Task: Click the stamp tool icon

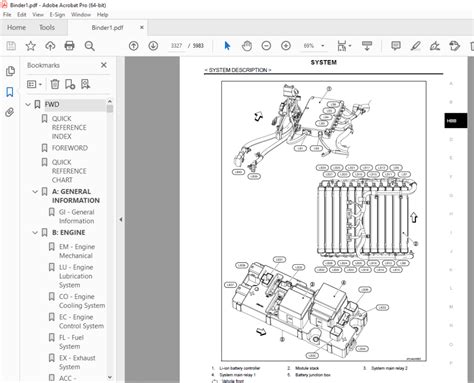Action: 454,46
